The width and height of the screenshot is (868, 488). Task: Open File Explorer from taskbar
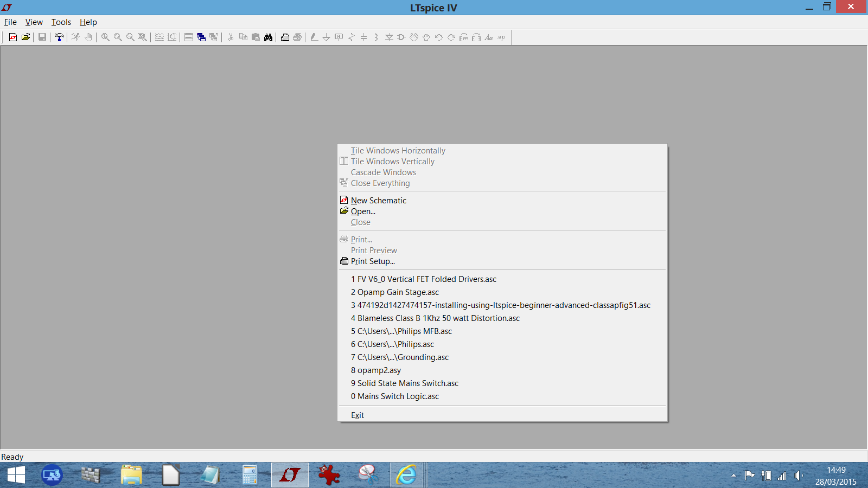coord(131,476)
